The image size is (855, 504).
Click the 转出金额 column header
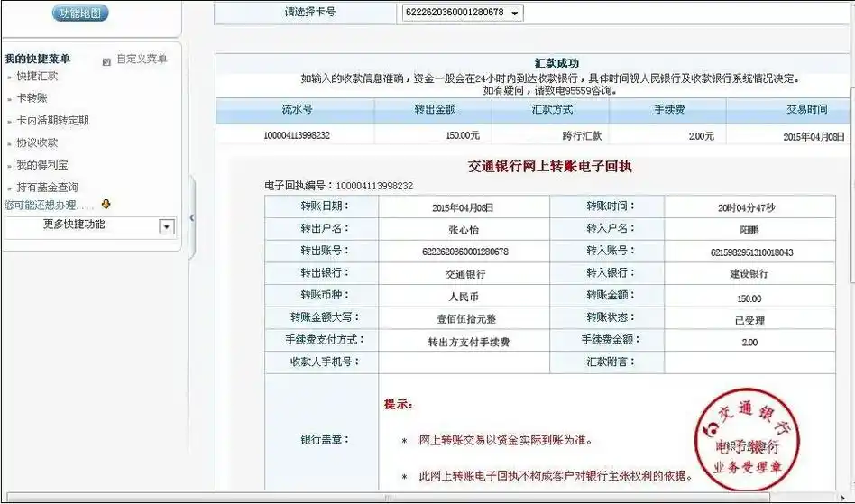pos(435,109)
